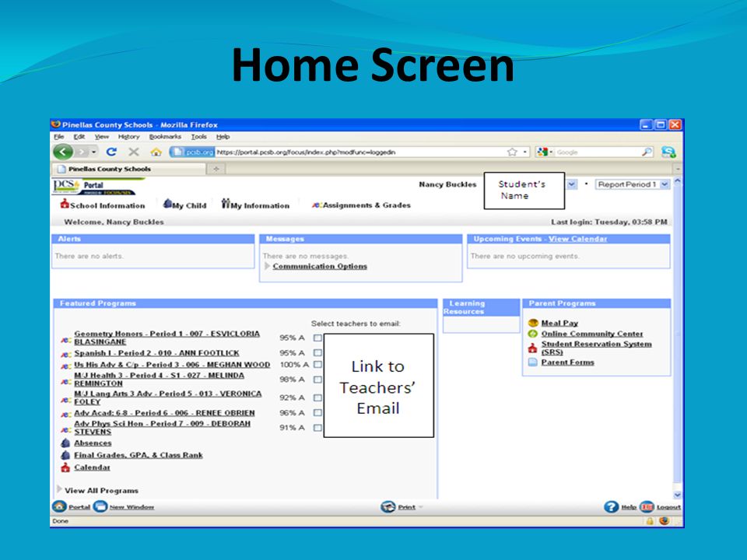Open the Report Period 1 dropdown
Viewport: 747px width, 560px height.
tap(633, 184)
